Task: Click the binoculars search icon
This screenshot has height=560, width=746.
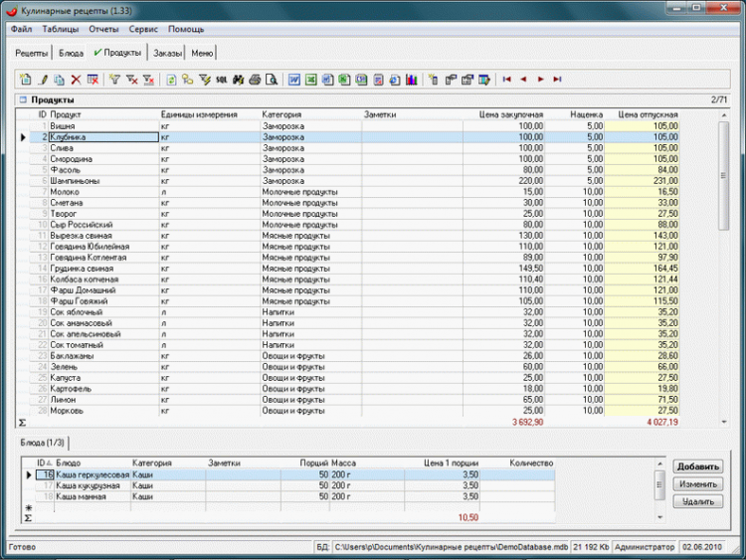Action: (239, 79)
